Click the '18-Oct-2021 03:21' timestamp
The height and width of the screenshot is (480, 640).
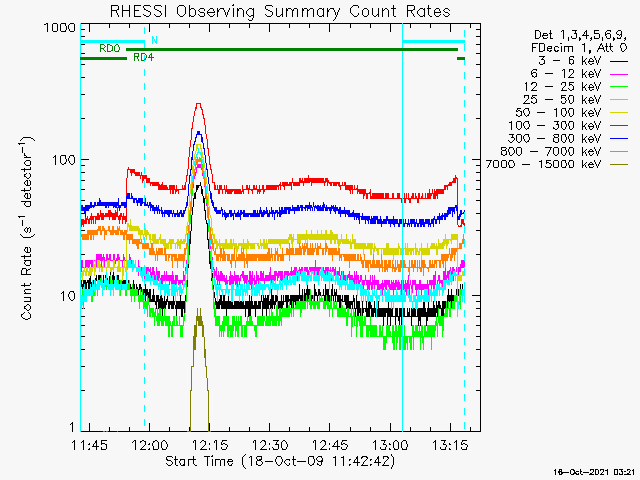[x=594, y=472]
